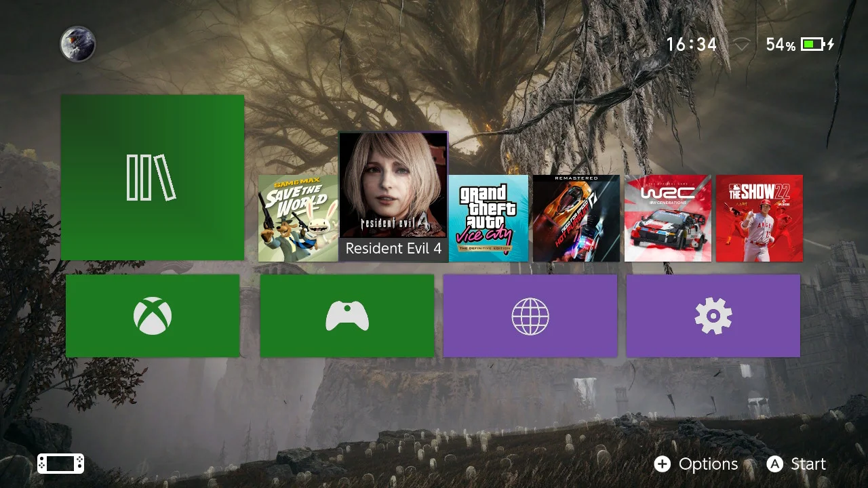
Task: Select Grand Theft Auto Vice City game
Action: tap(488, 218)
